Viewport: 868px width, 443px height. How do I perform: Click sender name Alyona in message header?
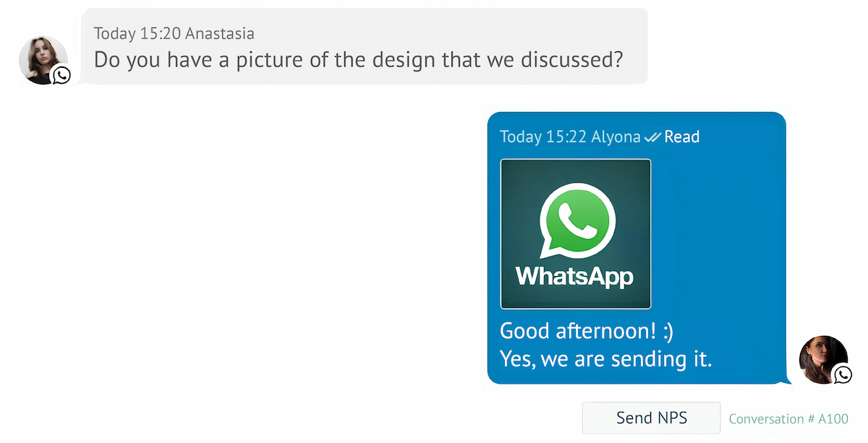(616, 137)
